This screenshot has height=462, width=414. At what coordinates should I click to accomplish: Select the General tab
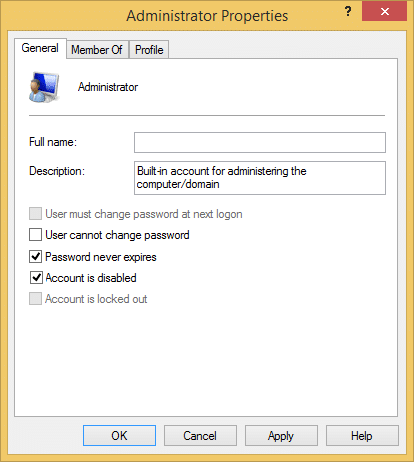pyautogui.click(x=40, y=48)
